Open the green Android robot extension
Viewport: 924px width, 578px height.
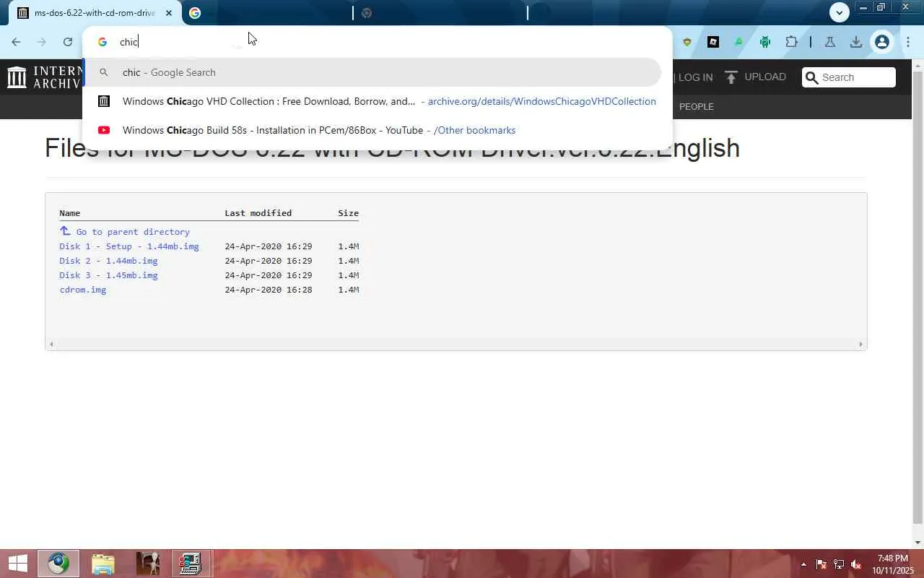(x=765, y=42)
